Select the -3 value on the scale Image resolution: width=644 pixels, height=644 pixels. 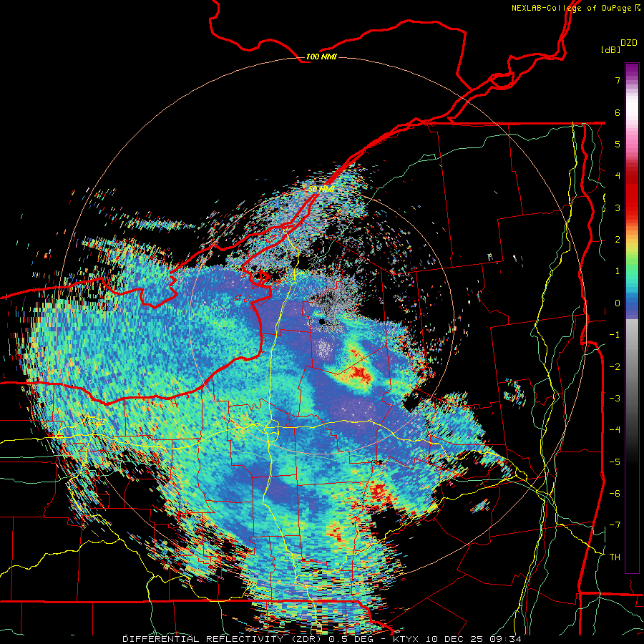pyautogui.click(x=615, y=398)
